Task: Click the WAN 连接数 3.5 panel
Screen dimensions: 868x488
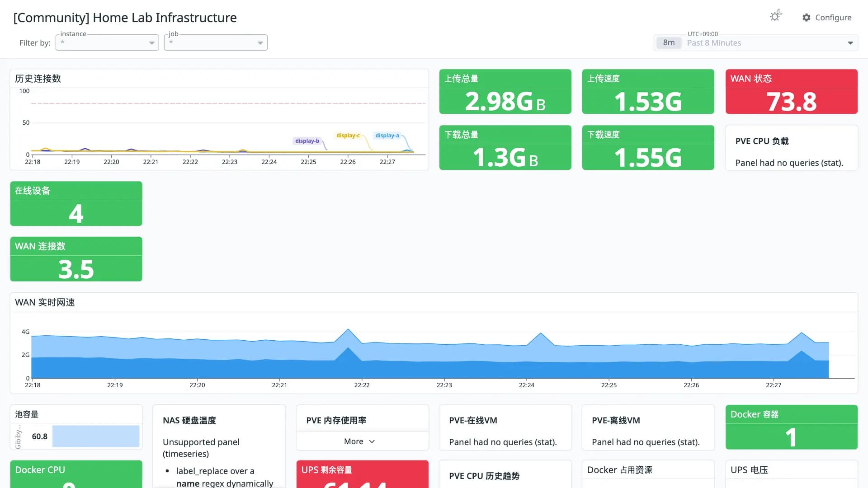Action: [x=76, y=259]
